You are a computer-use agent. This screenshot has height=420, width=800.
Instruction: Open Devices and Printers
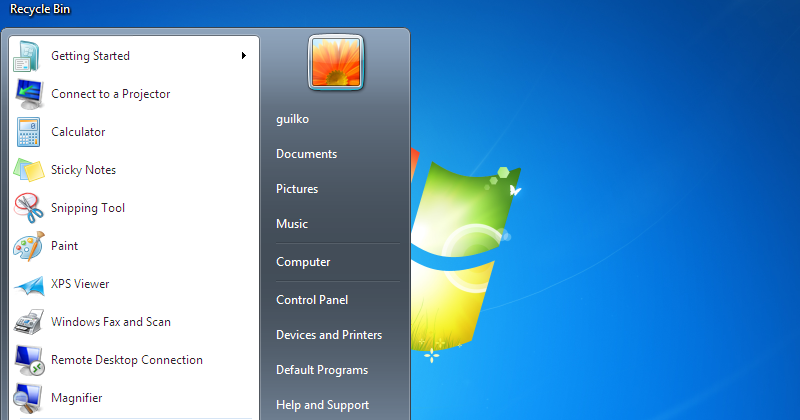tap(329, 335)
